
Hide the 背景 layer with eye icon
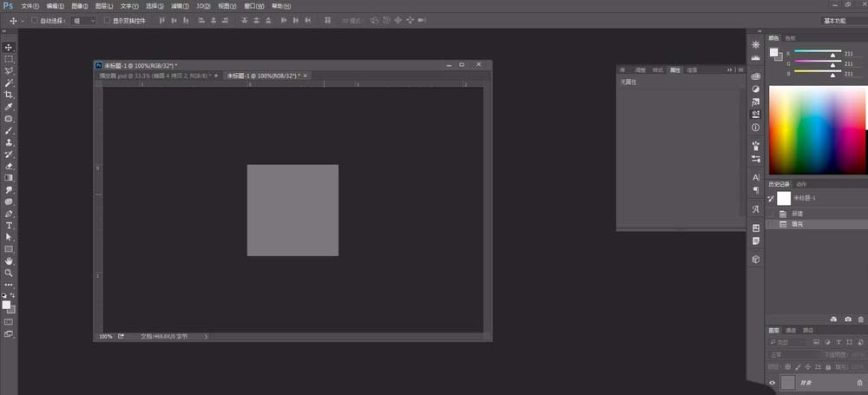tap(773, 382)
